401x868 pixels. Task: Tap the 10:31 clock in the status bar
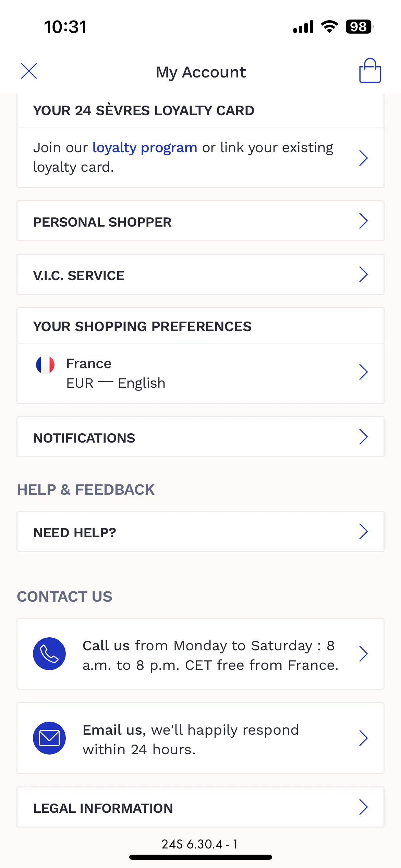65,27
